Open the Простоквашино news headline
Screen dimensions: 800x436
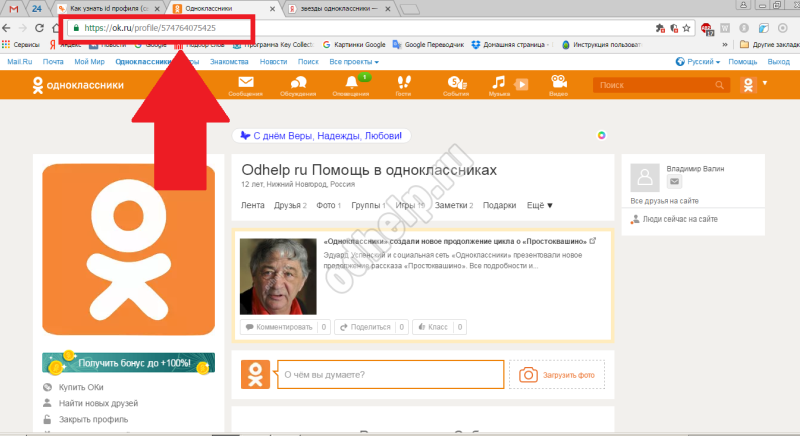pos(455,241)
